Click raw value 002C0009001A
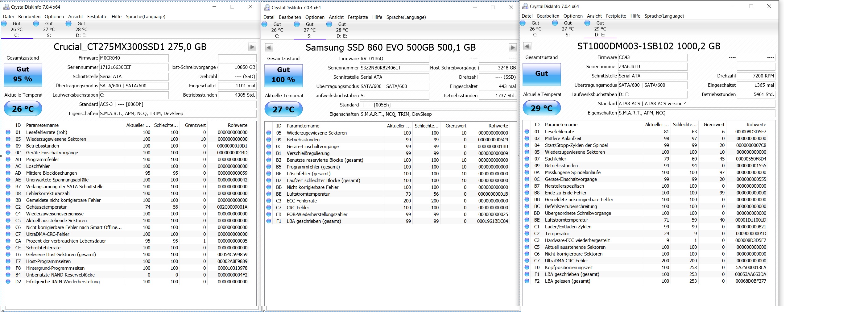 (x=232, y=207)
